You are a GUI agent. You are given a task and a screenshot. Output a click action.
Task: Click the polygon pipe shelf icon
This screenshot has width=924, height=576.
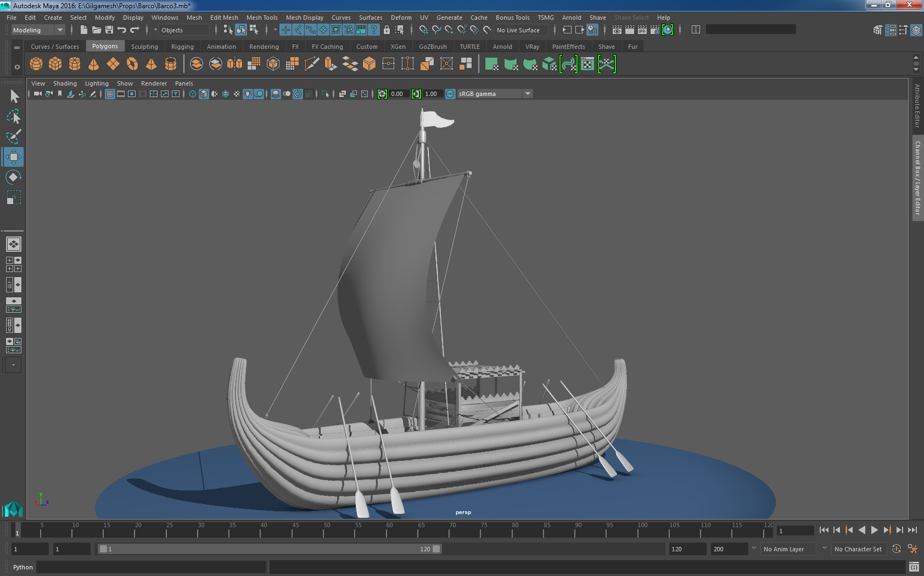(x=171, y=64)
